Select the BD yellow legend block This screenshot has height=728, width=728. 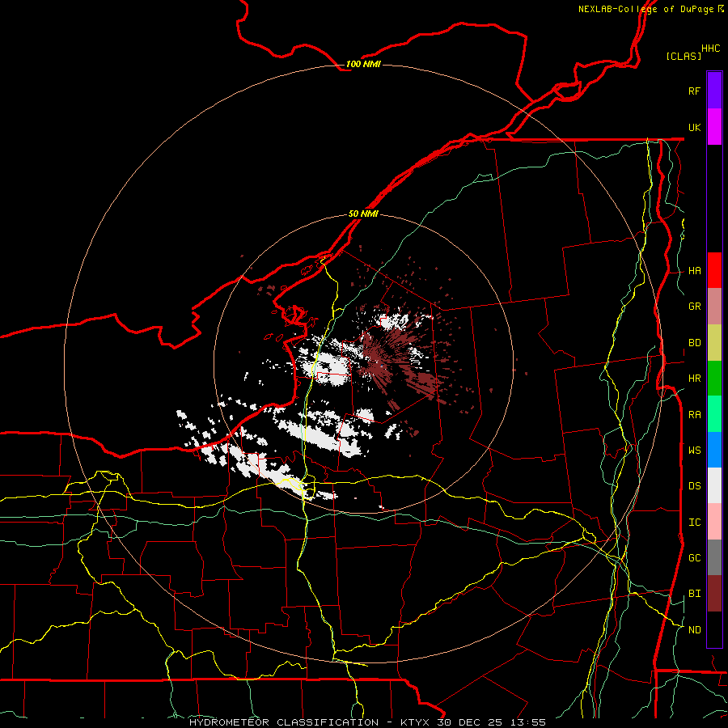pos(714,342)
